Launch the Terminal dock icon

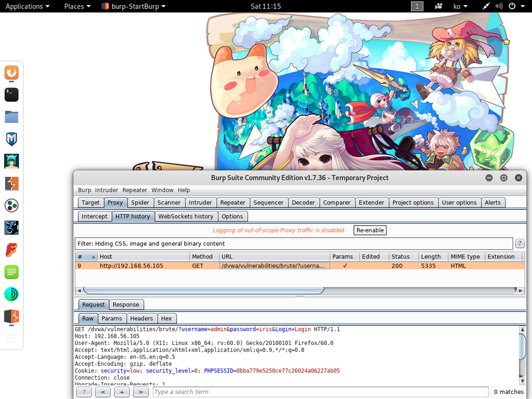tap(11, 95)
